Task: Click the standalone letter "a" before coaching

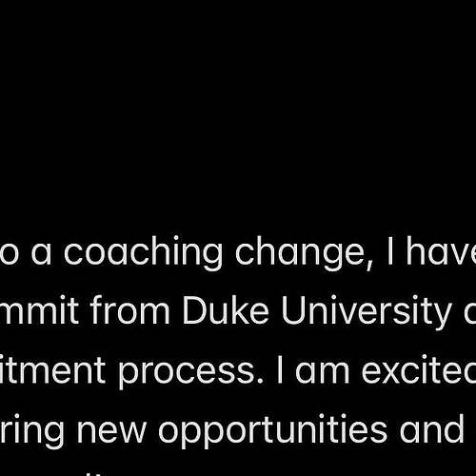Action: (41, 253)
